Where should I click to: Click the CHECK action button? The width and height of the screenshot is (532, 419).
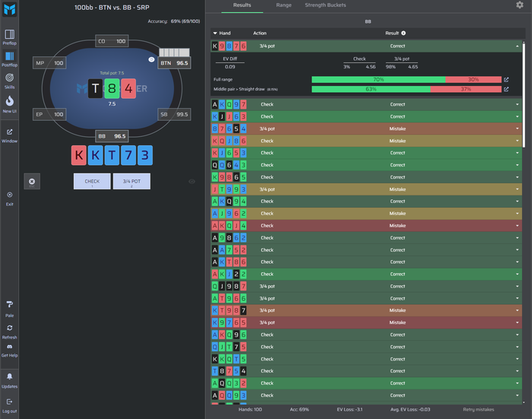pyautogui.click(x=92, y=181)
